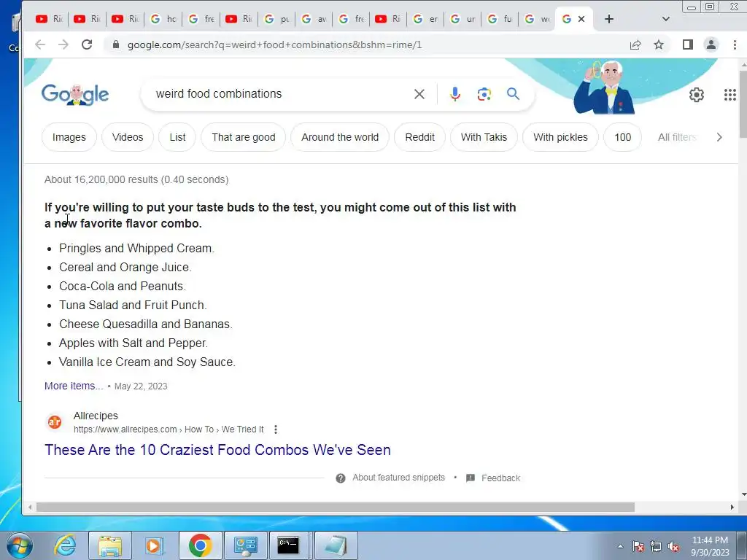Click the Chrome forward arrow

click(63, 44)
